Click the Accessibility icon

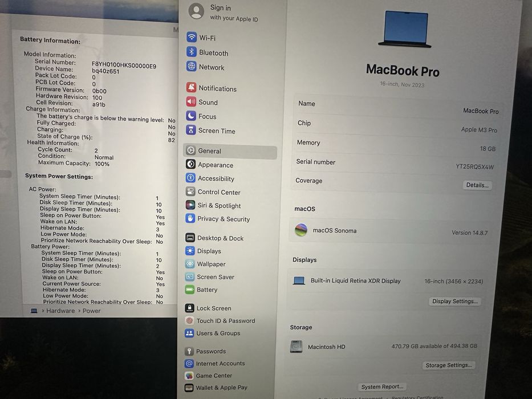(x=190, y=178)
